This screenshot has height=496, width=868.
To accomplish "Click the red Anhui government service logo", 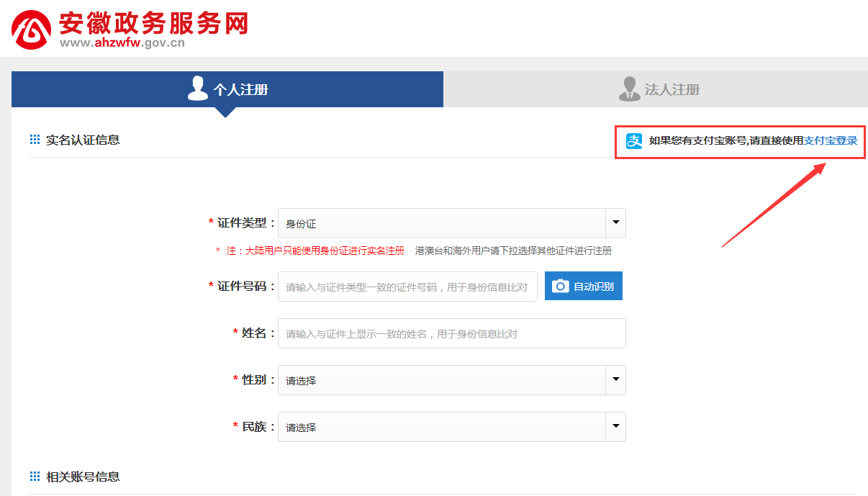I will (x=31, y=30).
